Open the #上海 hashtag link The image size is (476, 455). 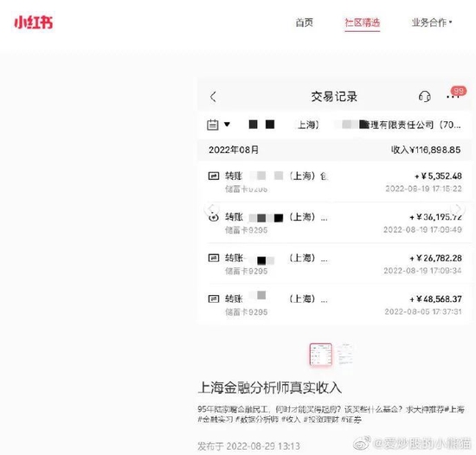[454, 409]
